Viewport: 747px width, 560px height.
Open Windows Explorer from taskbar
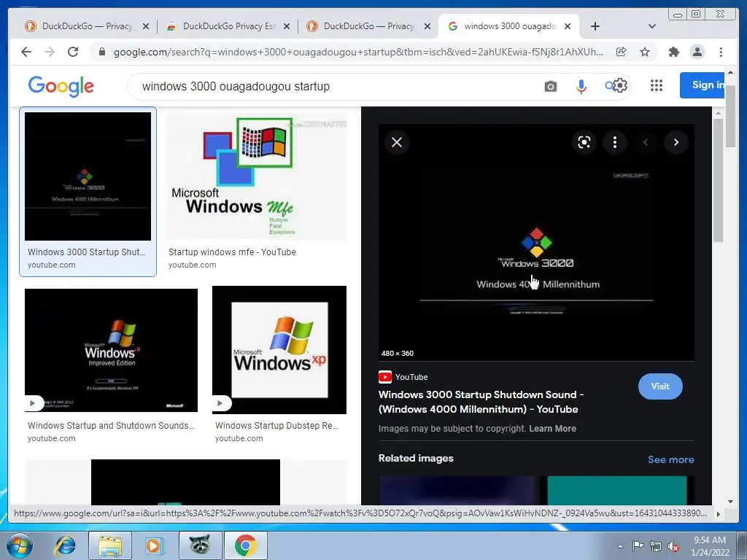pyautogui.click(x=110, y=545)
